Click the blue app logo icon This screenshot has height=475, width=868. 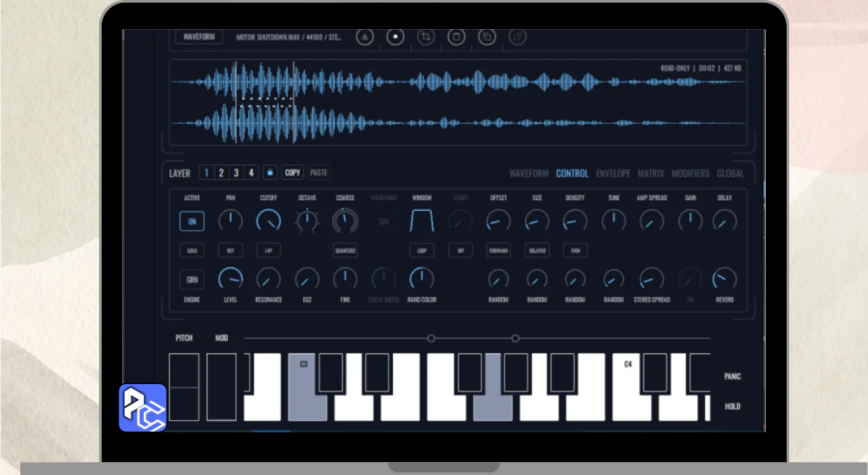143,408
